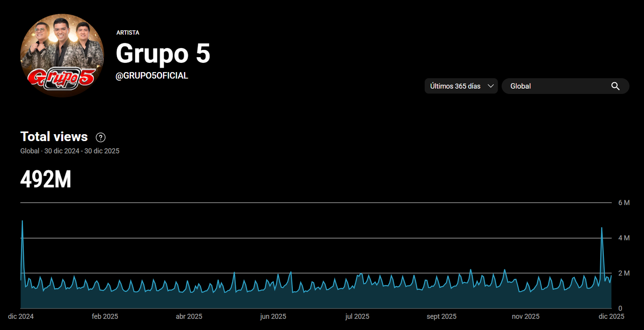Click the ARTISTA label above the name
The width and height of the screenshot is (644, 330).
128,33
